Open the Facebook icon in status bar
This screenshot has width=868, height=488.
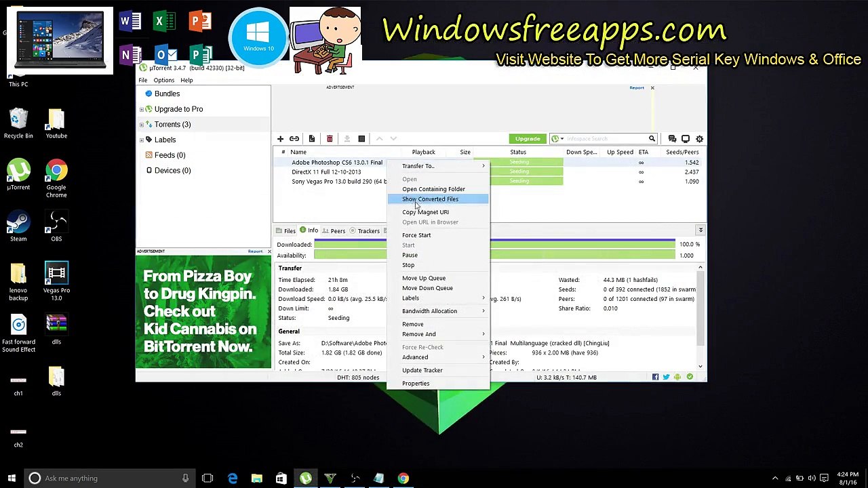[655, 377]
